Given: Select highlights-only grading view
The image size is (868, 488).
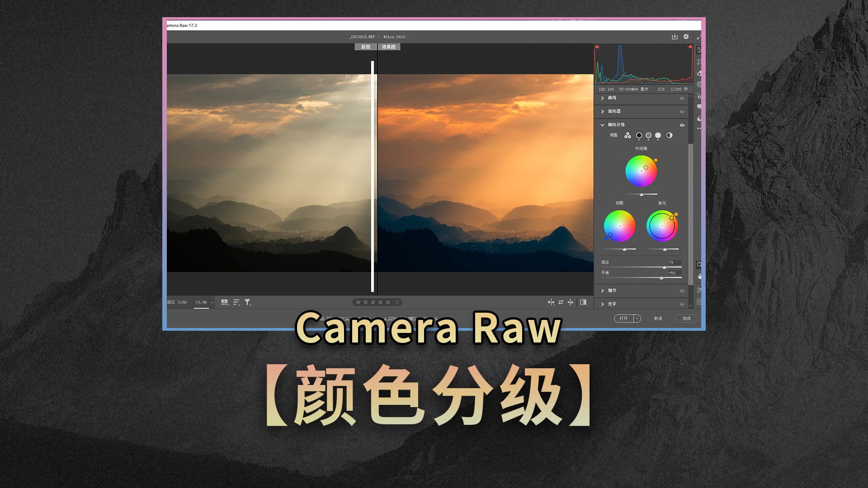Looking at the screenshot, I should tap(658, 136).
